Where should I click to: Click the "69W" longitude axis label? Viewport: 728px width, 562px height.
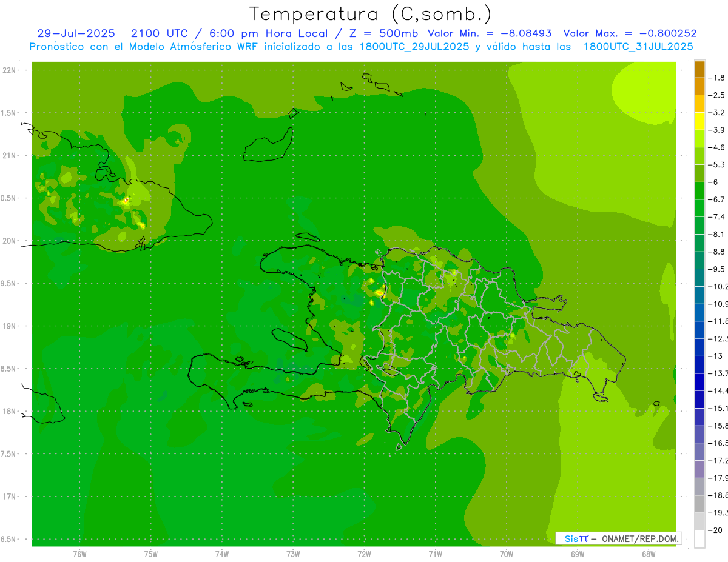pos(578,554)
